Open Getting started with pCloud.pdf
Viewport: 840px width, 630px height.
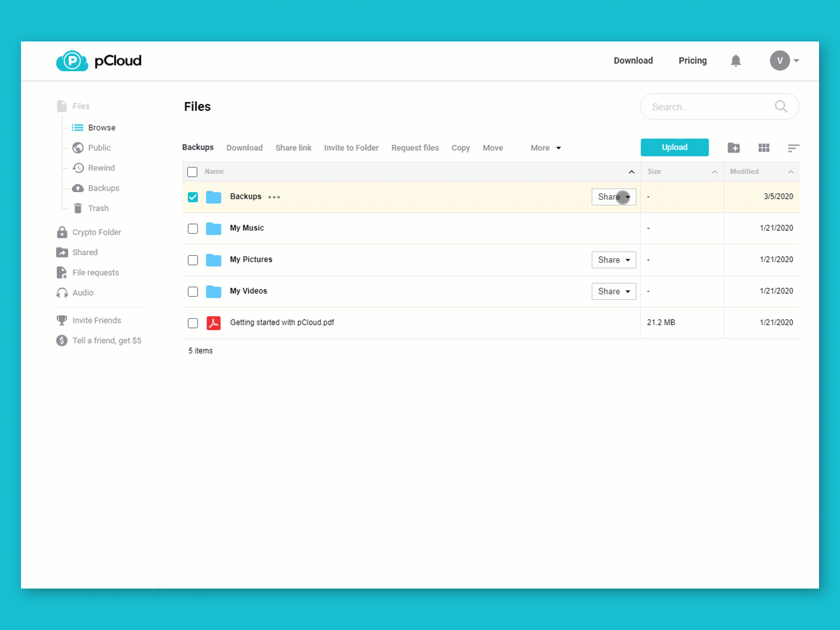coord(282,322)
